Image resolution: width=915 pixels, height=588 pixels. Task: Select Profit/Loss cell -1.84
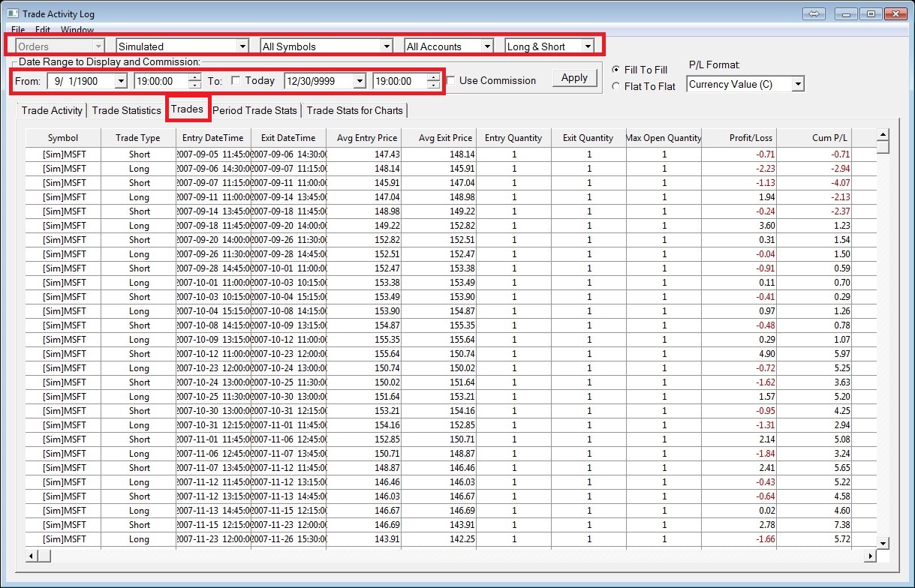739,454
